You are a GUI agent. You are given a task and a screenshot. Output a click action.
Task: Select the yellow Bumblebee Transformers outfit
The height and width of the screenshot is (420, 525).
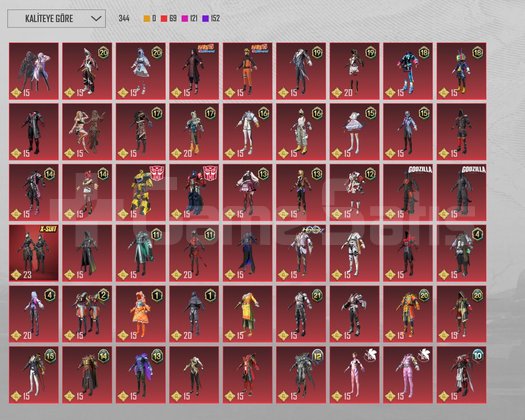[x=141, y=192]
